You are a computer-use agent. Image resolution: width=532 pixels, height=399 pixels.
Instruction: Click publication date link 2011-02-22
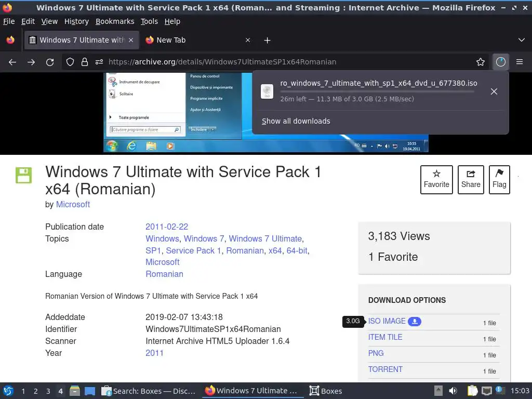(x=167, y=227)
